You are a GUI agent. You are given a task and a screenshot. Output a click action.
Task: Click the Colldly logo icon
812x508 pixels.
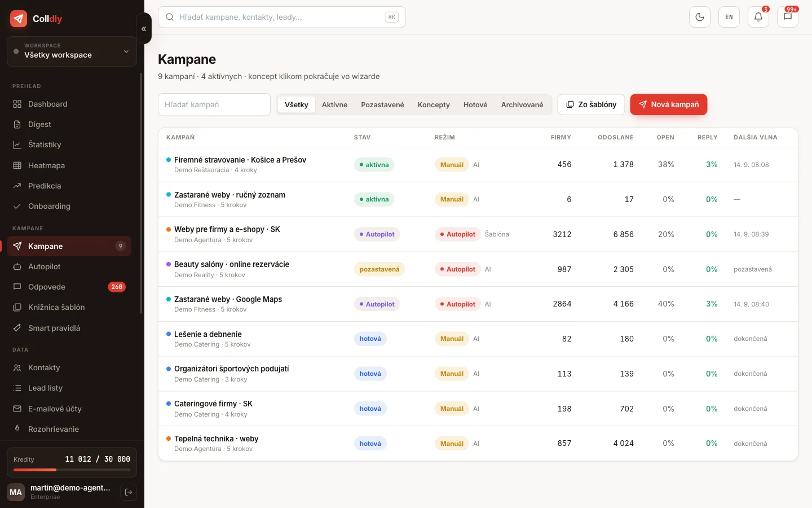19,19
